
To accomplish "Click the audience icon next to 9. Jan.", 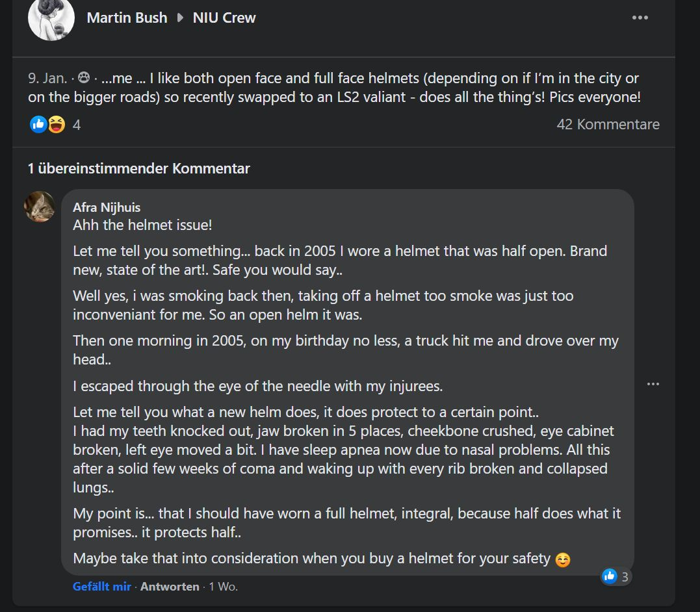I will pos(83,79).
